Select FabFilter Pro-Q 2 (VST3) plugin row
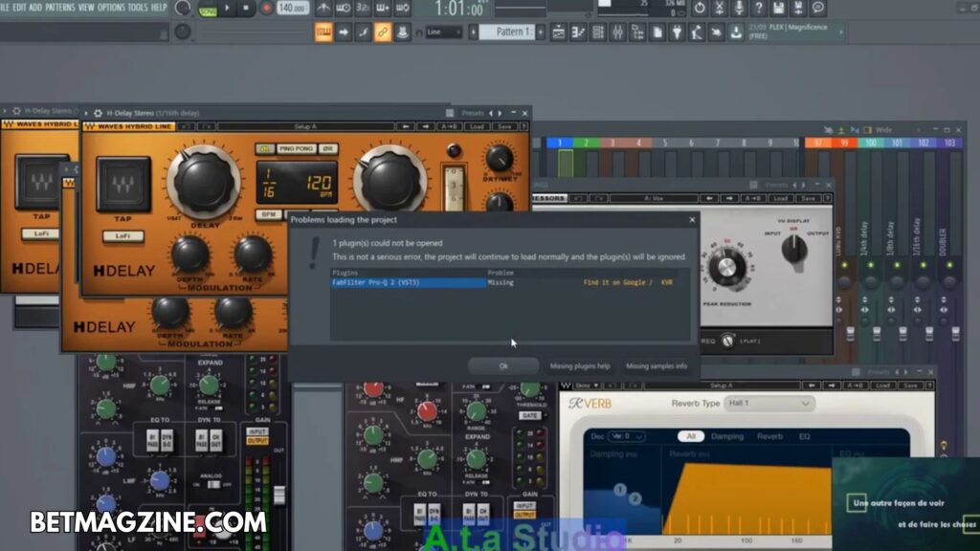 coord(409,282)
